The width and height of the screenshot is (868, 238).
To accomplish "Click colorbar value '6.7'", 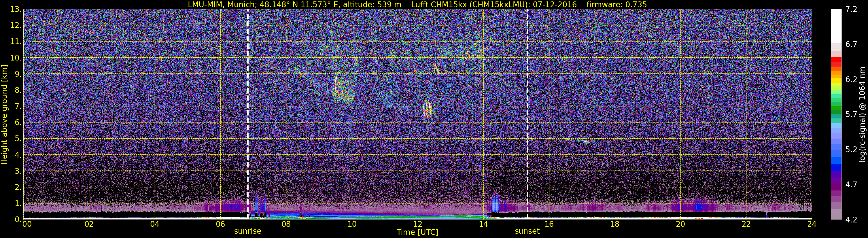I will click(x=851, y=44).
